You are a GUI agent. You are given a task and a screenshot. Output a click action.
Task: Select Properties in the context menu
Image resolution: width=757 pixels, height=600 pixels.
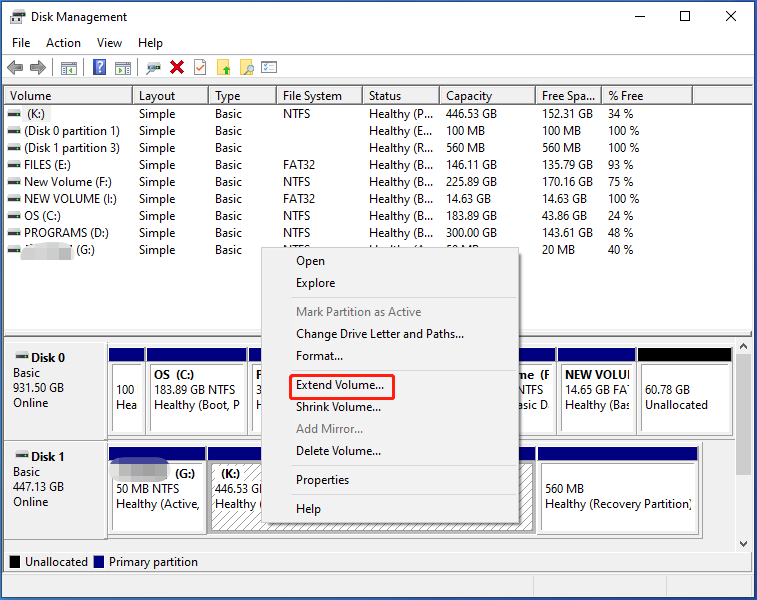coord(390,480)
